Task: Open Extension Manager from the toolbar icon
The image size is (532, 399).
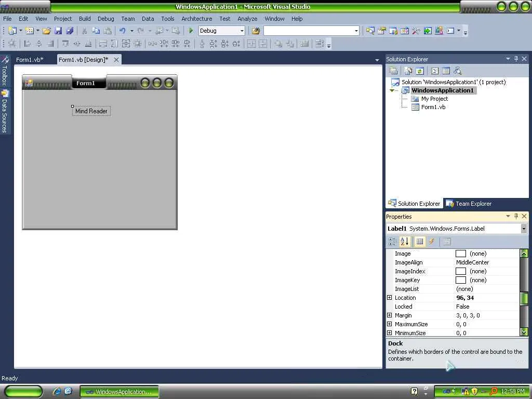Action: click(x=439, y=31)
